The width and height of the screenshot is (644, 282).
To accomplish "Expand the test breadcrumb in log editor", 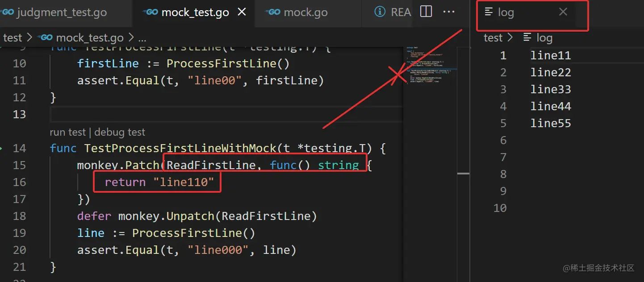I will tap(493, 38).
